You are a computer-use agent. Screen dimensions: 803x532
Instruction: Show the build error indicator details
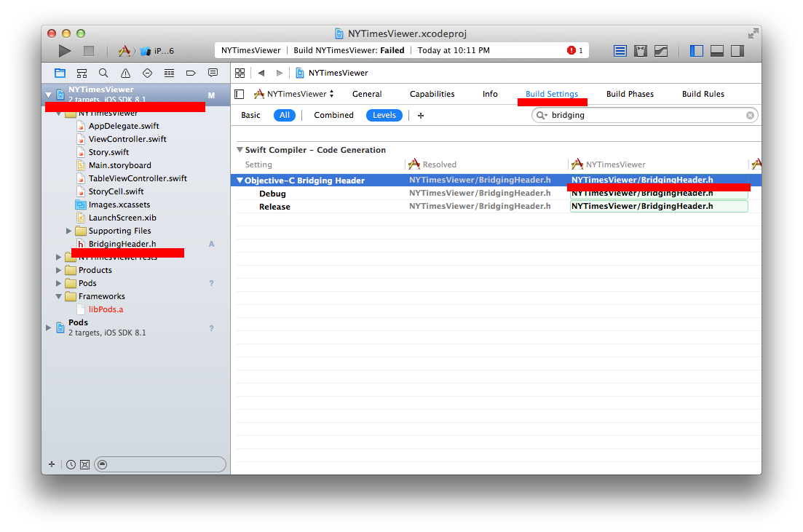click(574, 50)
